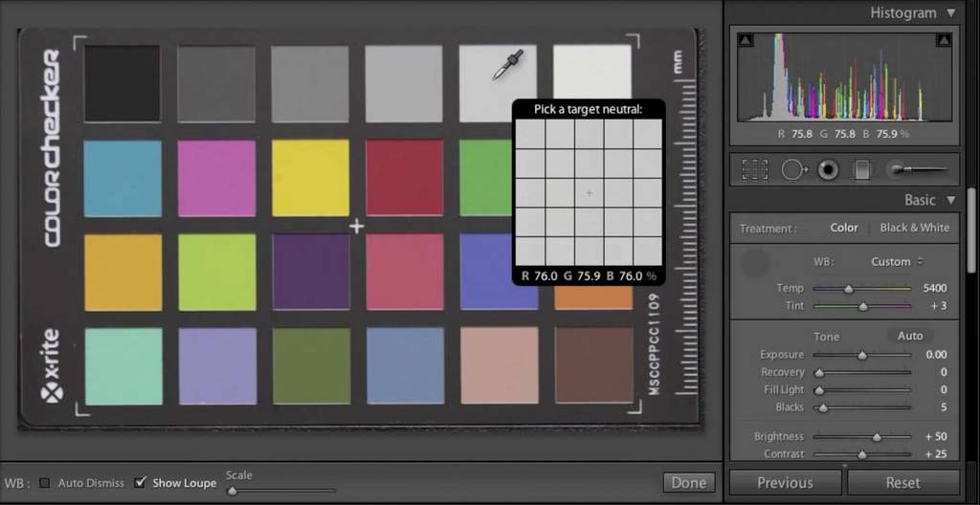980x505 pixels.
Task: Select the Graduated Filter tool
Action: tap(862, 170)
